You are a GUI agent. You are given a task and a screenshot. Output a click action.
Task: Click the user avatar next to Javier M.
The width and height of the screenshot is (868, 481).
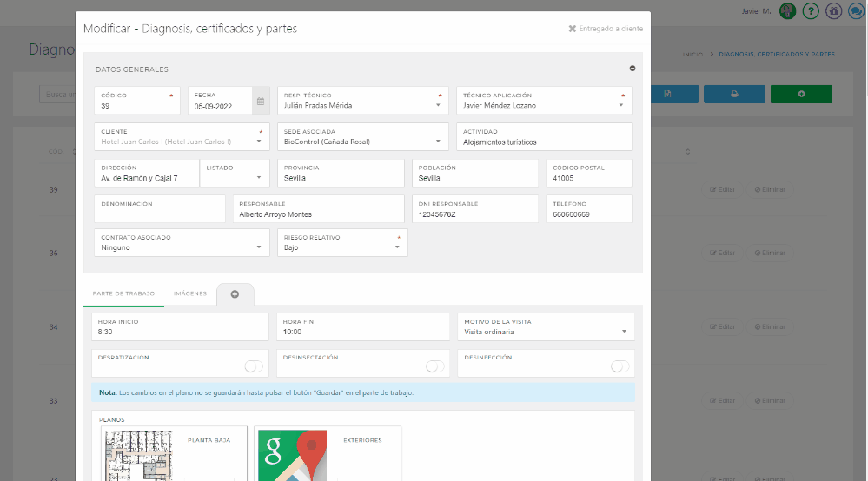787,11
